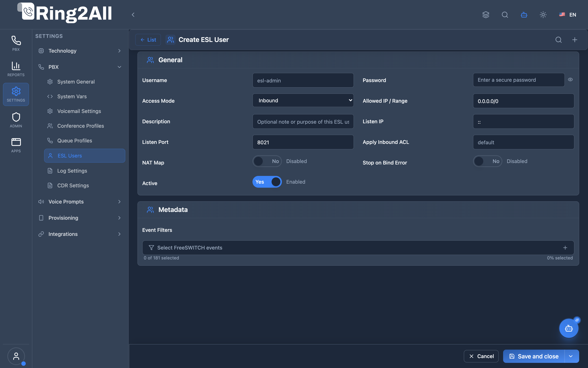Open the robot assistant icon in top bar
The image size is (588, 368).
[524, 15]
